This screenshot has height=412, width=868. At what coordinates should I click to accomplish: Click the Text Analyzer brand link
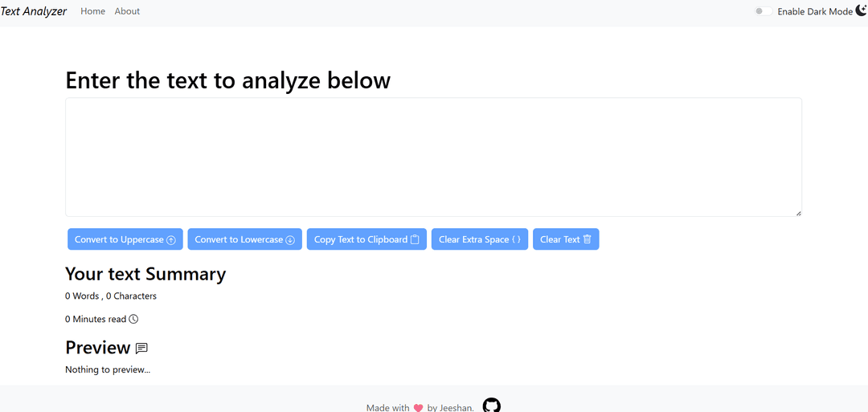[34, 11]
